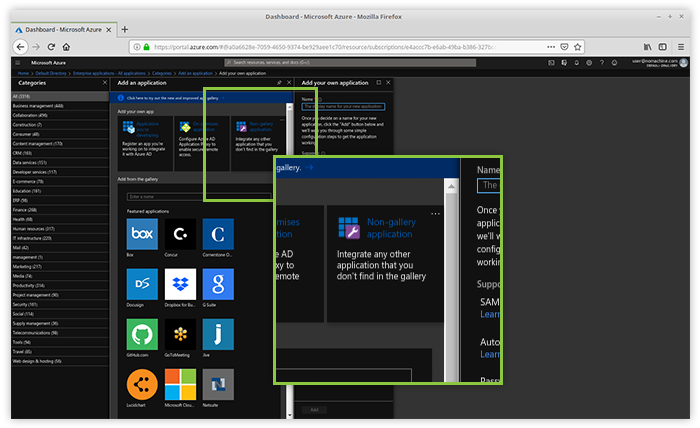
Task: Go to Home breadcrumb
Action: [x=23, y=73]
